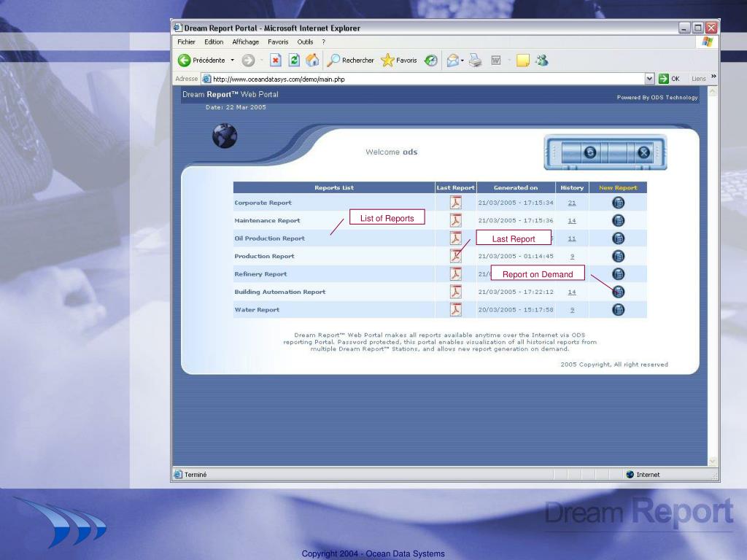Click the globe logo icon
The width and height of the screenshot is (747, 560).
pyautogui.click(x=225, y=136)
